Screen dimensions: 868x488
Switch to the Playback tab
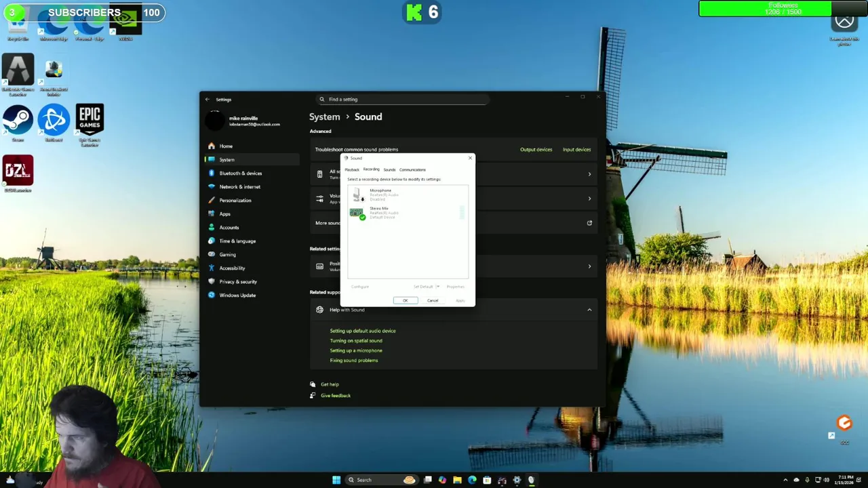point(352,169)
